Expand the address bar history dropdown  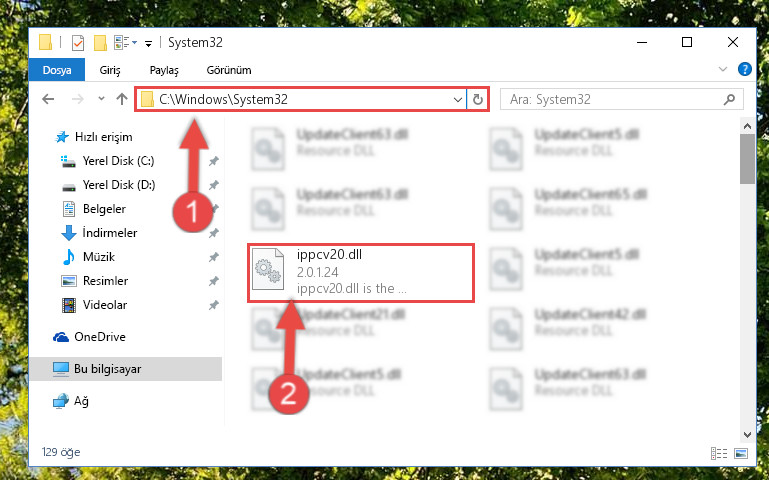(x=458, y=100)
